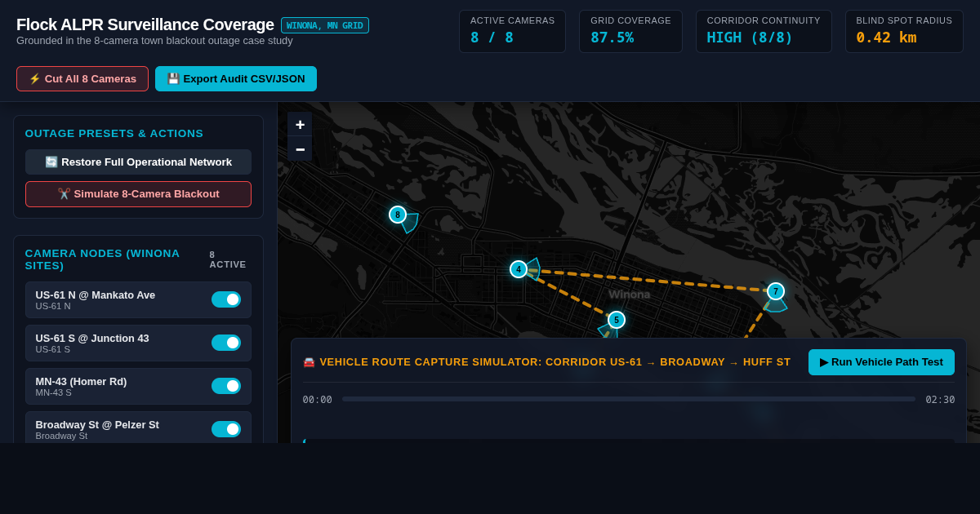Image resolution: width=980 pixels, height=514 pixels.
Task: Restore Full Operational Network
Action: [138, 162]
